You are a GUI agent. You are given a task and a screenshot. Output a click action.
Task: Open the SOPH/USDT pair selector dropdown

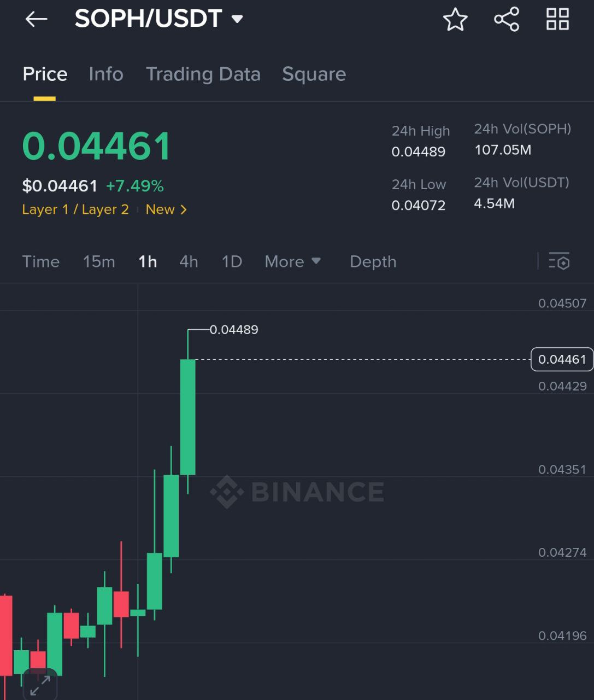[x=158, y=19]
